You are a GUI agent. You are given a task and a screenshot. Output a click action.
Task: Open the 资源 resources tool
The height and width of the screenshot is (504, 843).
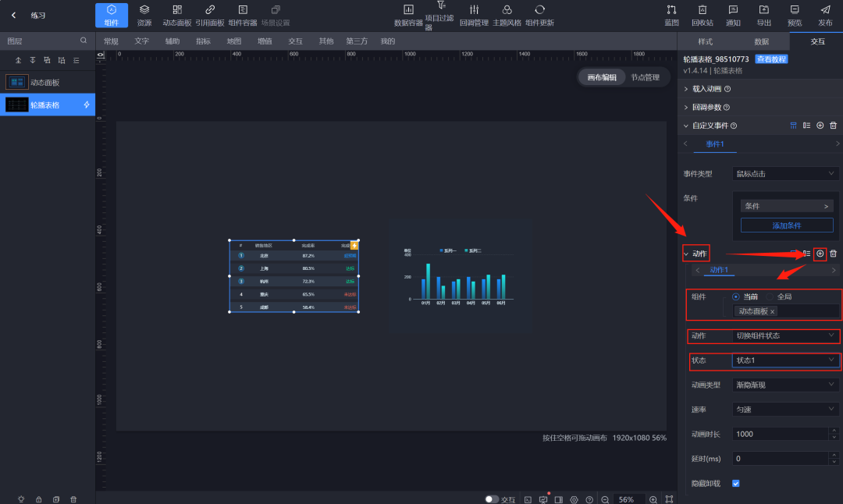click(144, 15)
